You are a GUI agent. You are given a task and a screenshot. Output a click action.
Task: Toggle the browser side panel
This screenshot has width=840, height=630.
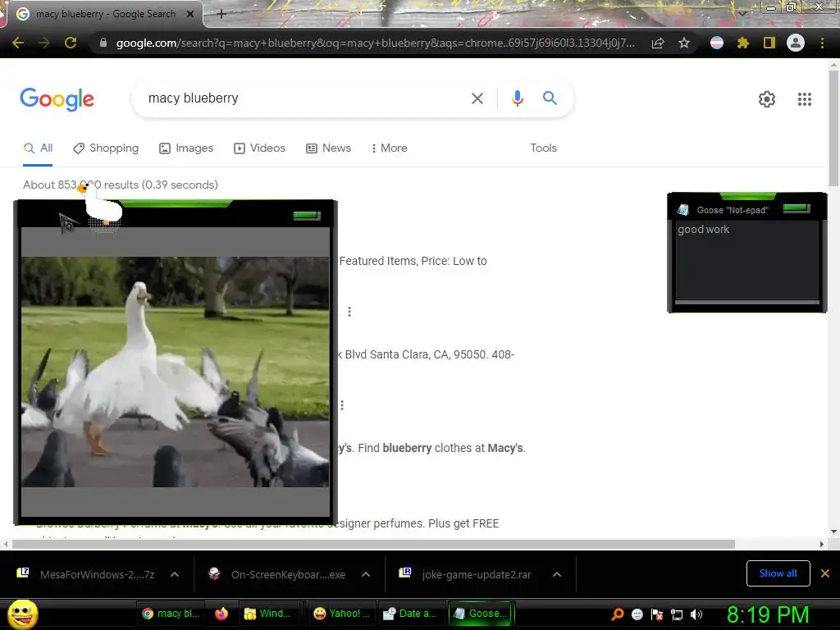click(x=769, y=43)
